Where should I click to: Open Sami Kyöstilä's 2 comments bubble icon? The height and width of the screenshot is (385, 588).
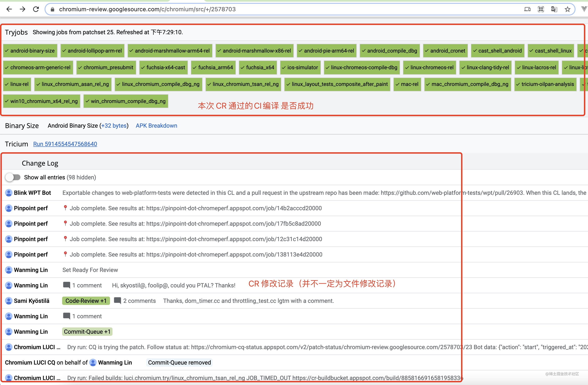click(x=118, y=301)
